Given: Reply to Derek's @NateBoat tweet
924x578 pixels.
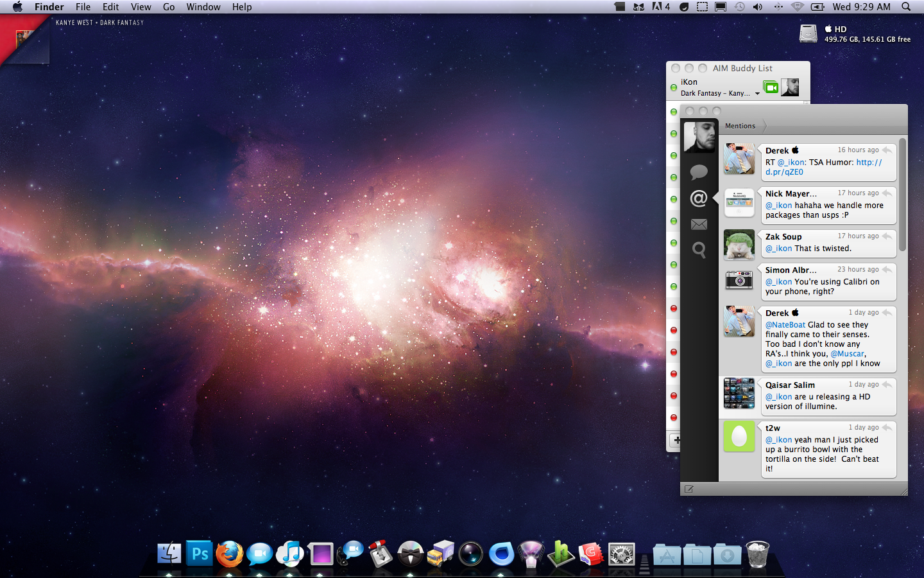Looking at the screenshot, I should pyautogui.click(x=887, y=313).
